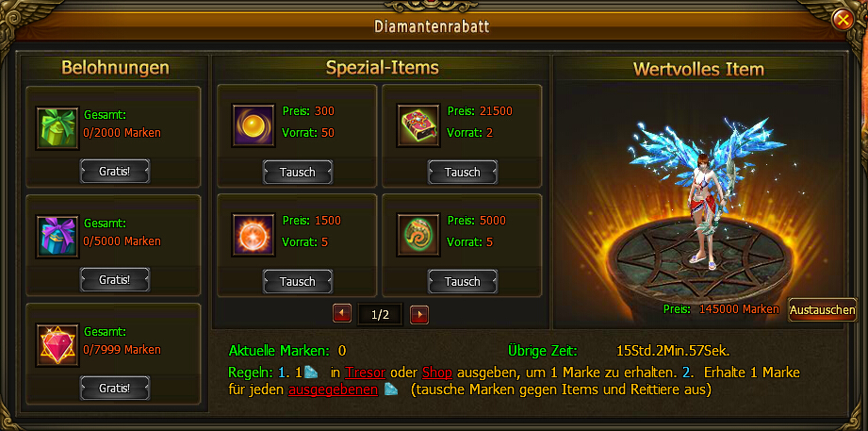This screenshot has width=868, height=431.
Task: Claim Gratis! reward for 2000 Marken
Action: [115, 171]
